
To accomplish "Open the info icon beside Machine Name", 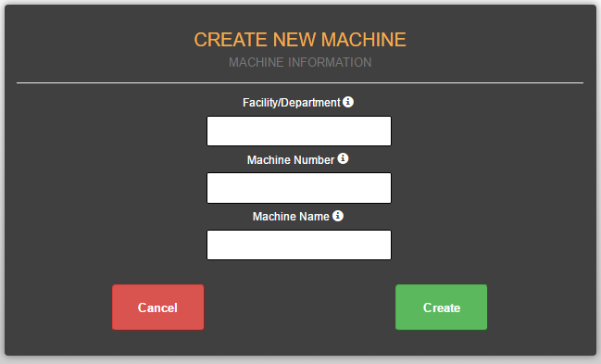I will [x=338, y=216].
